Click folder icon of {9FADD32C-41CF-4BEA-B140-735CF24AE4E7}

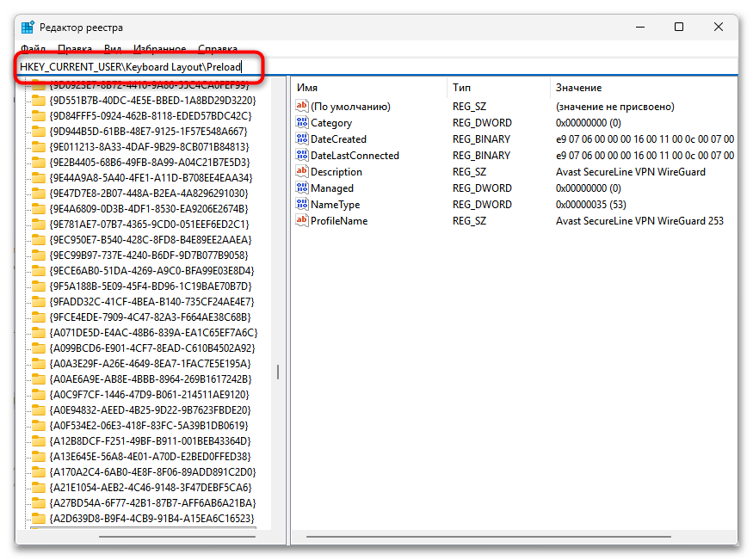click(39, 301)
